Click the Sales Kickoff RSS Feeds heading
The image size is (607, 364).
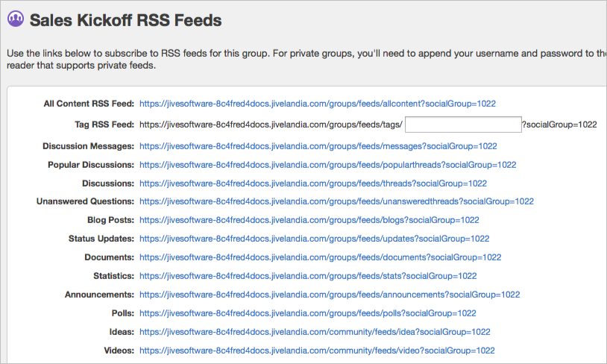coord(125,20)
